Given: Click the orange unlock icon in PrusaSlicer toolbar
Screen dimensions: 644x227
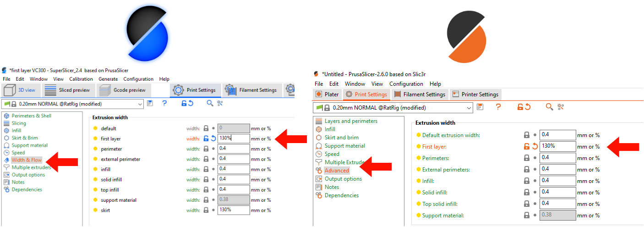Looking at the screenshot, I should 520,107.
